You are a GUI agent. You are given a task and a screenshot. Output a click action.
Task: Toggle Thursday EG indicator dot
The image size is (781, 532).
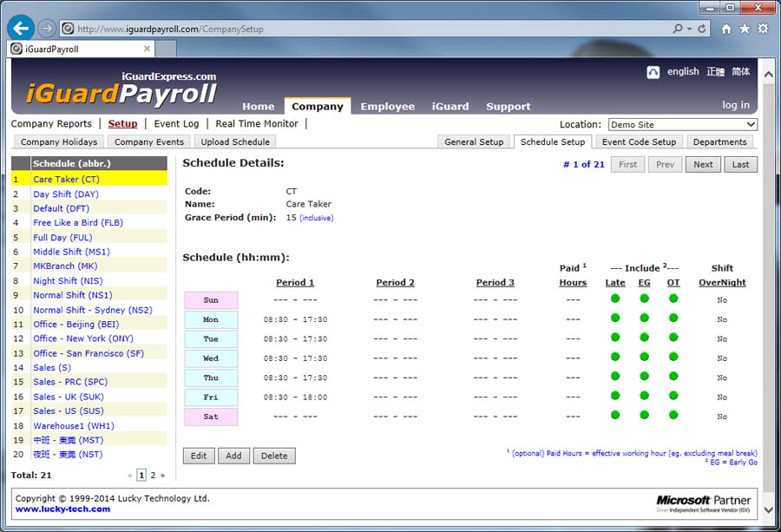tap(645, 376)
